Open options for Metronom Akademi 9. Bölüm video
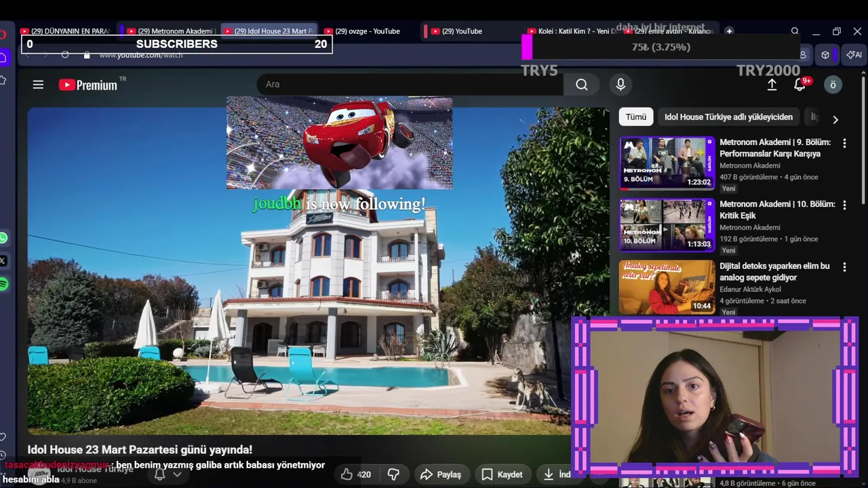Image resolution: width=868 pixels, height=488 pixels. [x=844, y=144]
